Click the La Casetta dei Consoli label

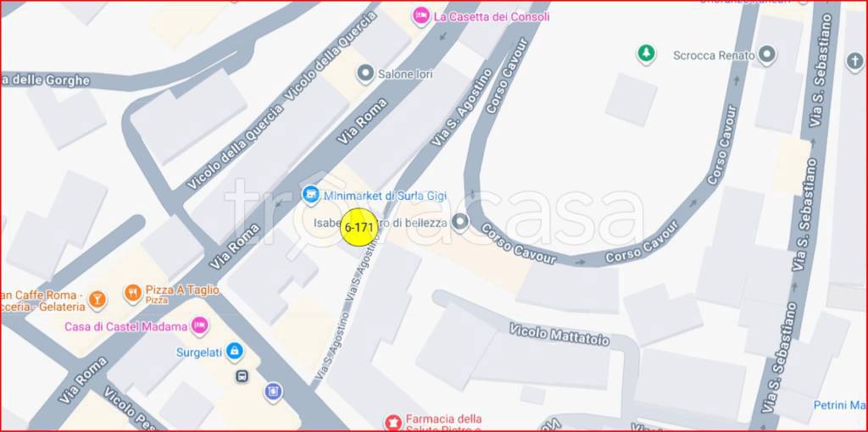[492, 17]
